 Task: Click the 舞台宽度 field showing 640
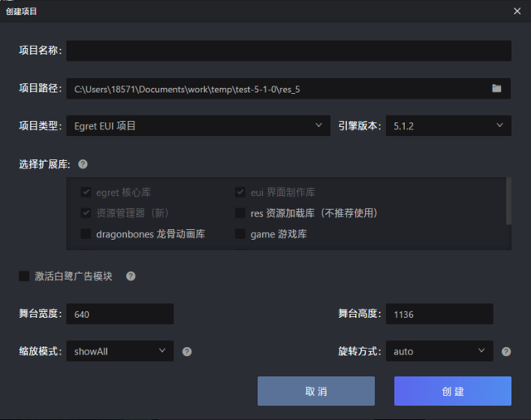click(x=119, y=314)
